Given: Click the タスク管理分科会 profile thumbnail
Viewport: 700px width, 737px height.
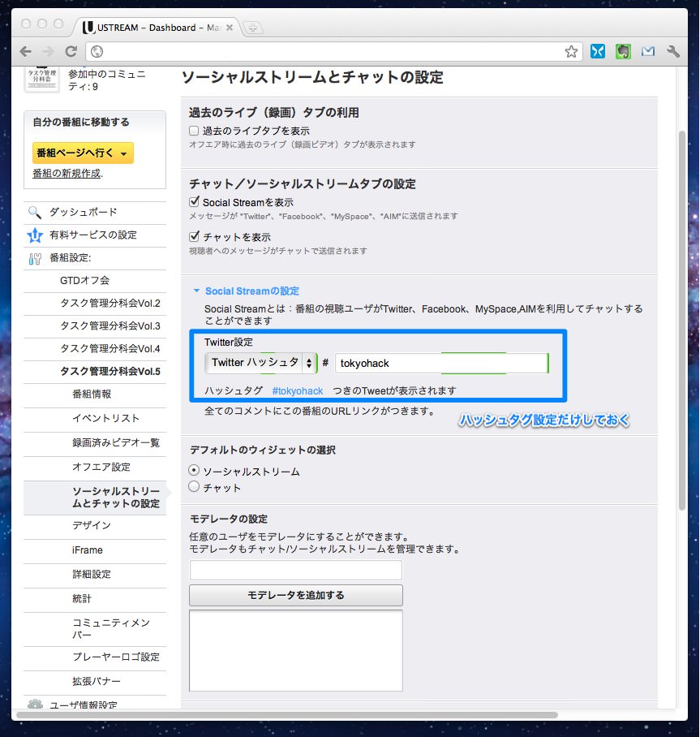Looking at the screenshot, I should [x=42, y=79].
